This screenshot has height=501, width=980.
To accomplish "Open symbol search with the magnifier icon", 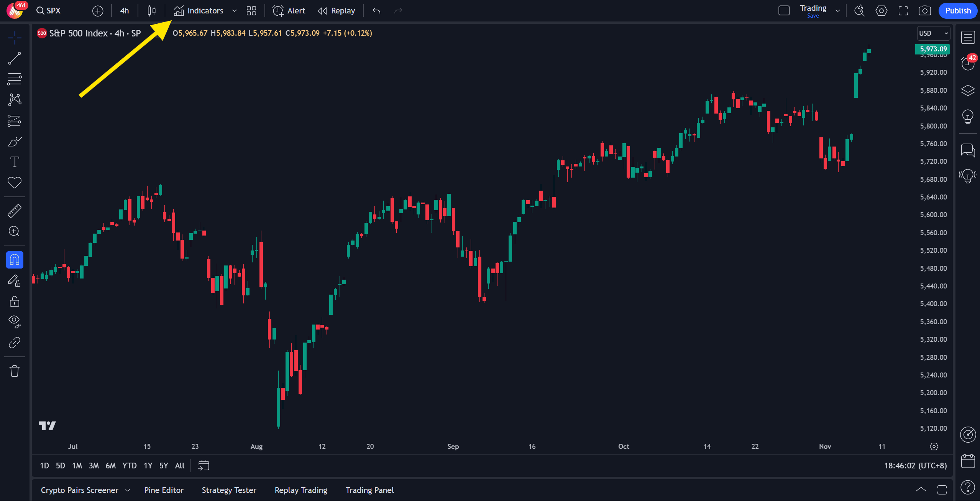I will click(41, 10).
